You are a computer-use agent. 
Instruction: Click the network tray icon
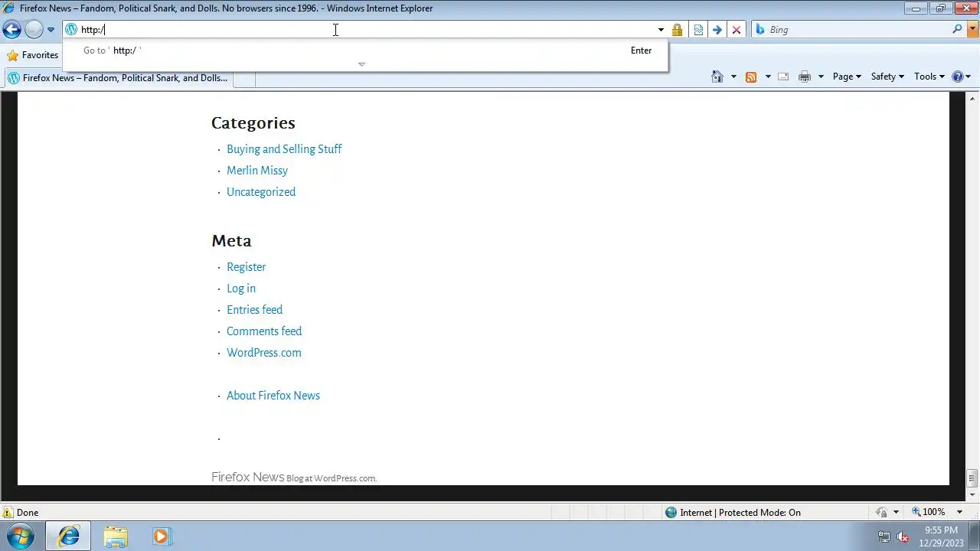coord(884,536)
